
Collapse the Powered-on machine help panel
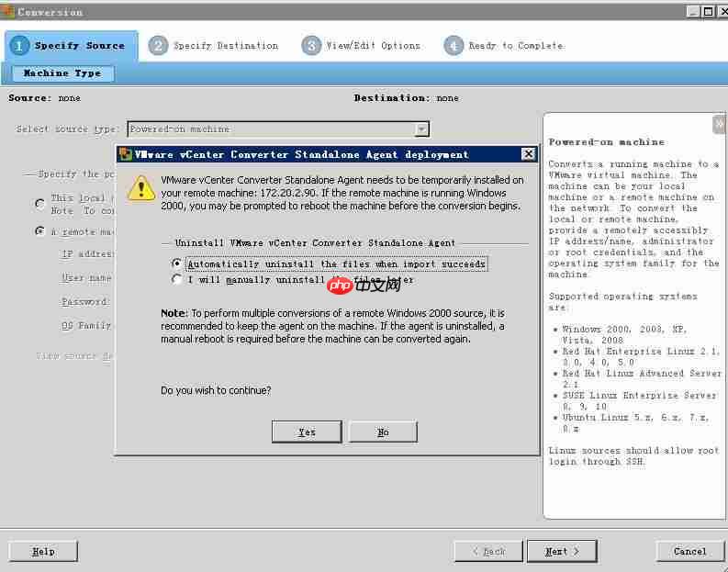[718, 123]
